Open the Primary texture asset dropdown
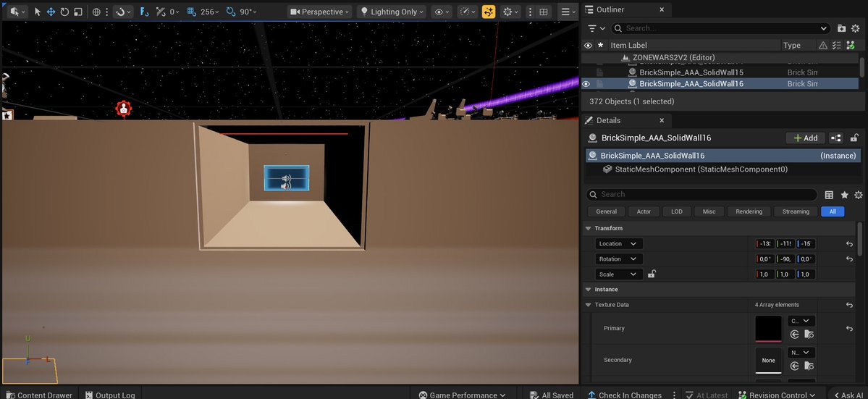 [801, 321]
